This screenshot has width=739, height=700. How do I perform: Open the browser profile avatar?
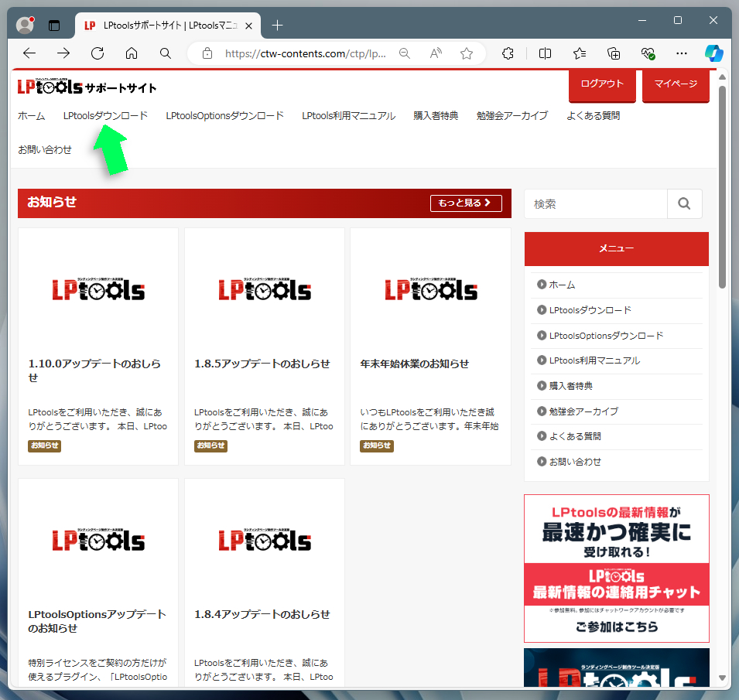[25, 25]
